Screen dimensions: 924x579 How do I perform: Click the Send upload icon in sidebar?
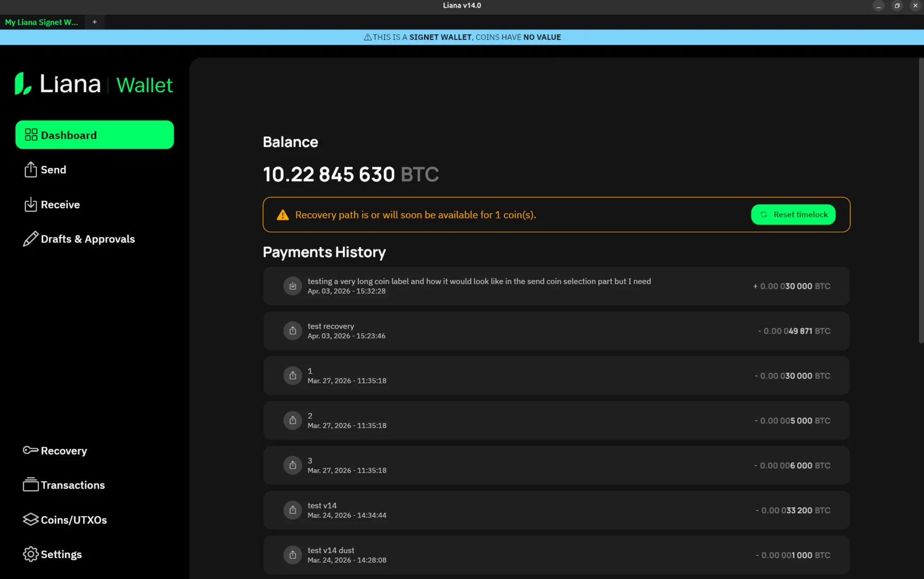click(x=31, y=170)
